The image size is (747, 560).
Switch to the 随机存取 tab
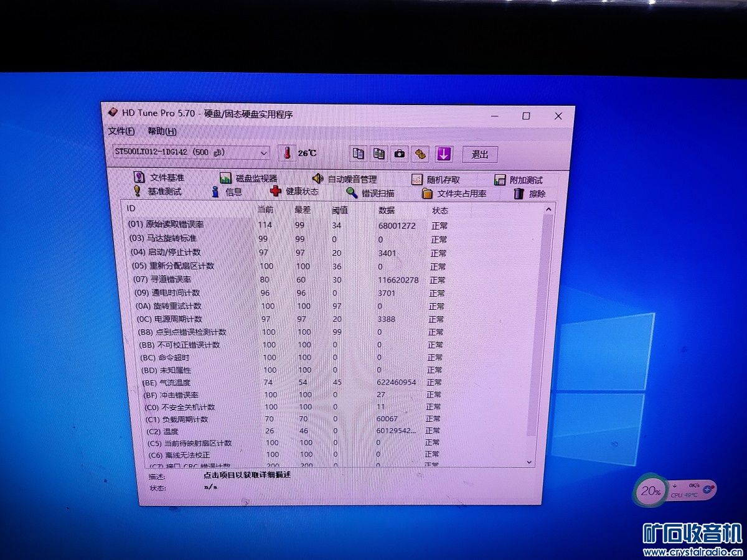tap(436, 179)
